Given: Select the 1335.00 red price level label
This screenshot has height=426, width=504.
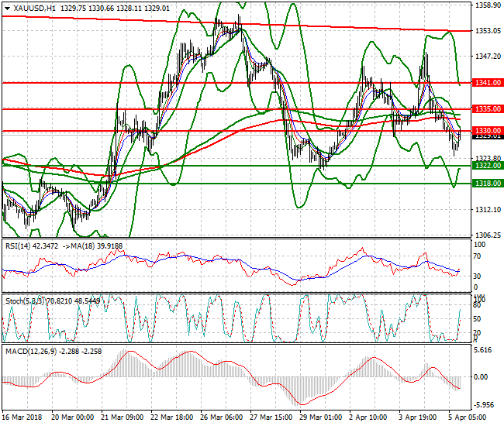Looking at the screenshot, I should point(485,109).
